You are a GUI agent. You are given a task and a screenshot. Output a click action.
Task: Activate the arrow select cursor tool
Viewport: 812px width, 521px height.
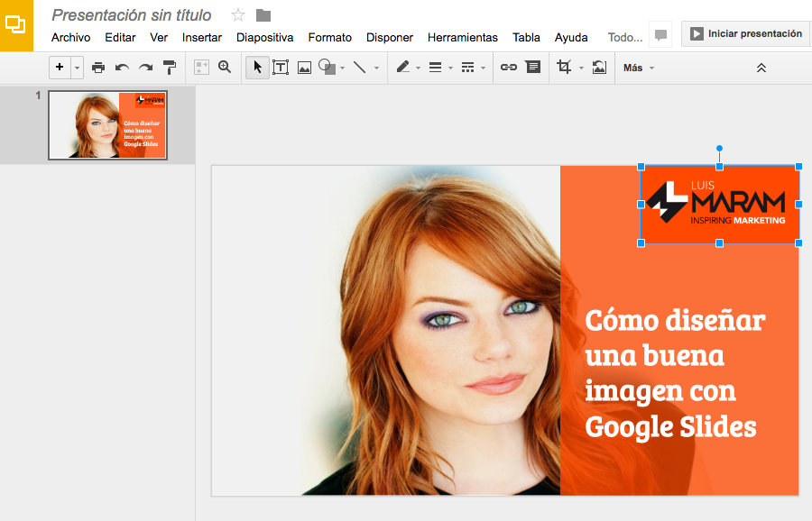[x=257, y=68]
